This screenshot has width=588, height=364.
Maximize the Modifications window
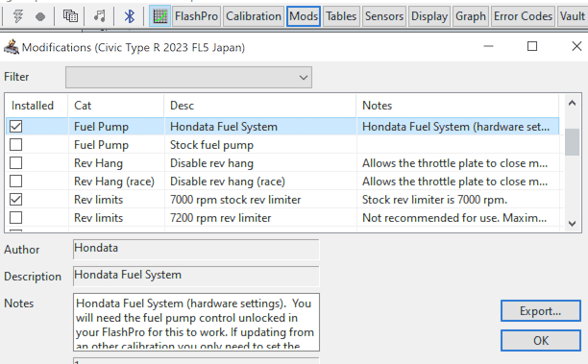pyautogui.click(x=532, y=46)
